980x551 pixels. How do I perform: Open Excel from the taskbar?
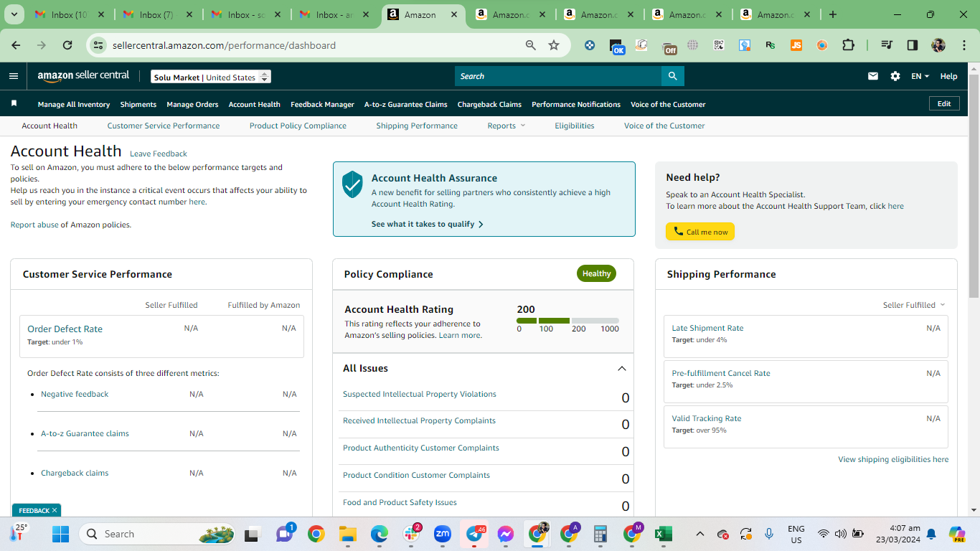(x=664, y=534)
